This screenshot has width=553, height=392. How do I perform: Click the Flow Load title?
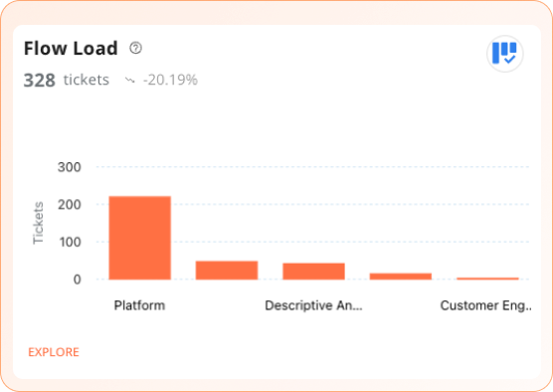[x=71, y=49]
